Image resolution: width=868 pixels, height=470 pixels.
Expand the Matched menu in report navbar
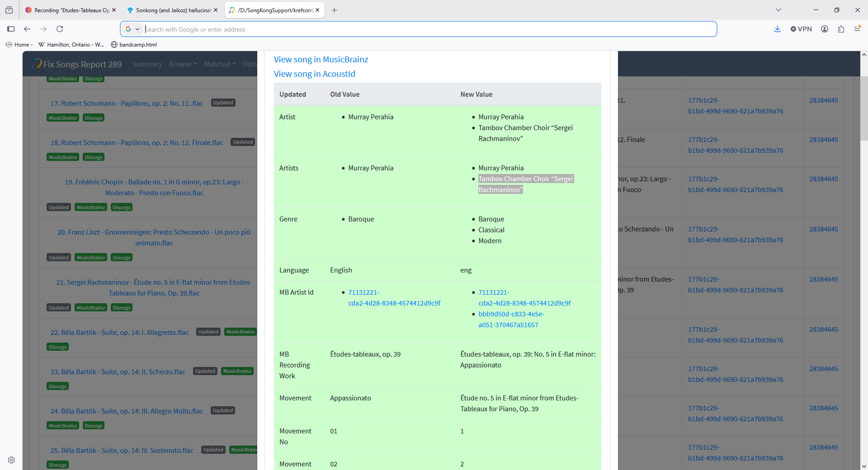(x=220, y=64)
